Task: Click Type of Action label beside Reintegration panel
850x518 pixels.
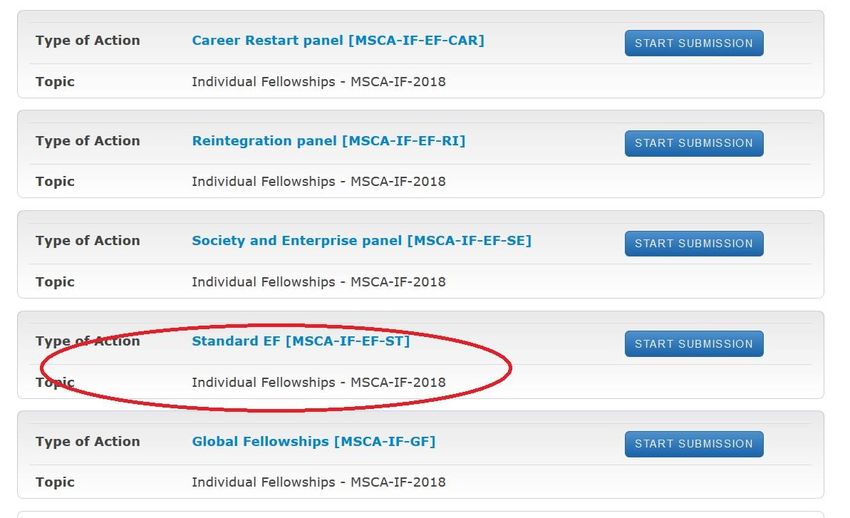Action: 88,141
